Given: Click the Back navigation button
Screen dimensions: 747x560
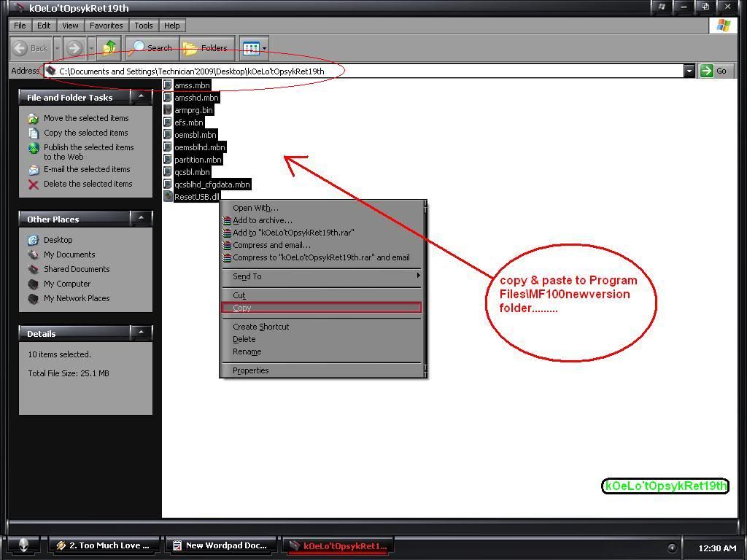Looking at the screenshot, I should coord(31,48).
